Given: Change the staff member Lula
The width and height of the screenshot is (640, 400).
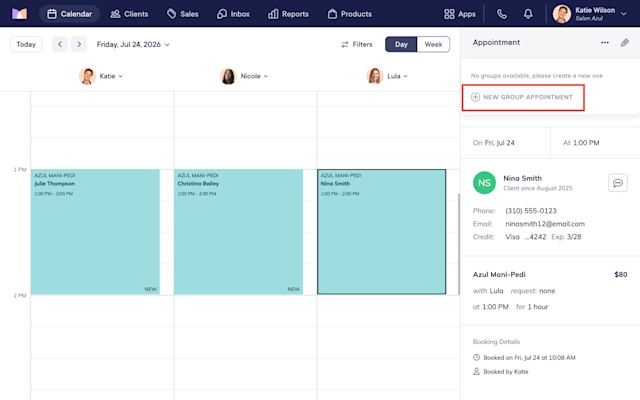Looking at the screenshot, I should tap(496, 291).
